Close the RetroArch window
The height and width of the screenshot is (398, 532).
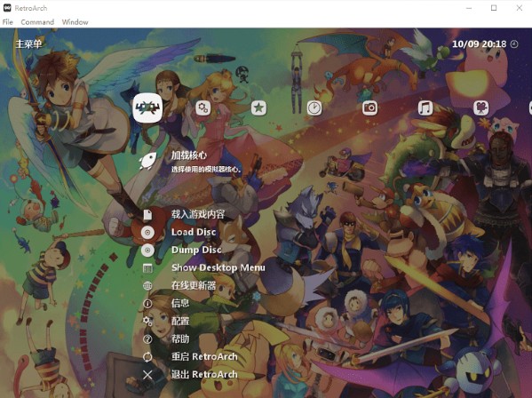coord(519,8)
